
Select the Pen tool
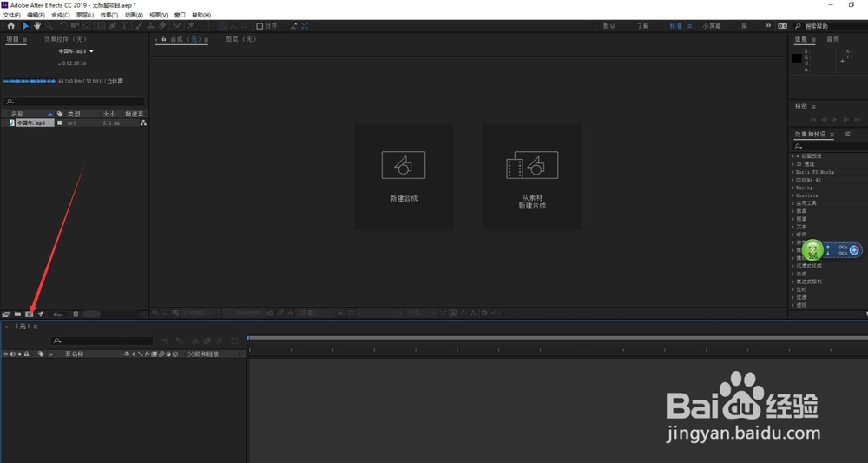coord(113,25)
